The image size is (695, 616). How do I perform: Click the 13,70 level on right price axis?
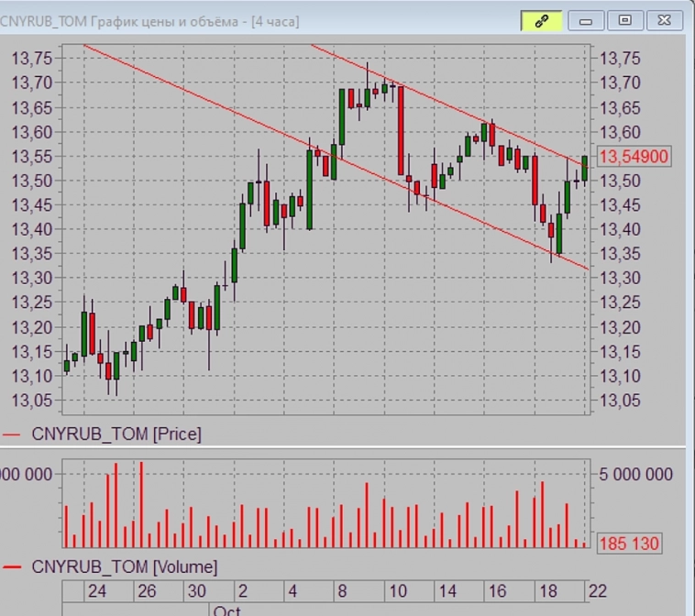click(x=619, y=82)
